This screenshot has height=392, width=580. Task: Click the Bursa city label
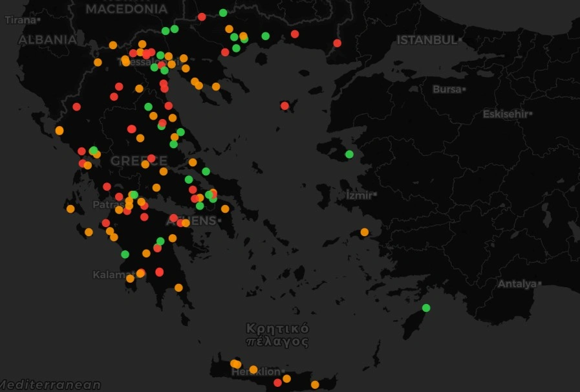pyautogui.click(x=447, y=89)
